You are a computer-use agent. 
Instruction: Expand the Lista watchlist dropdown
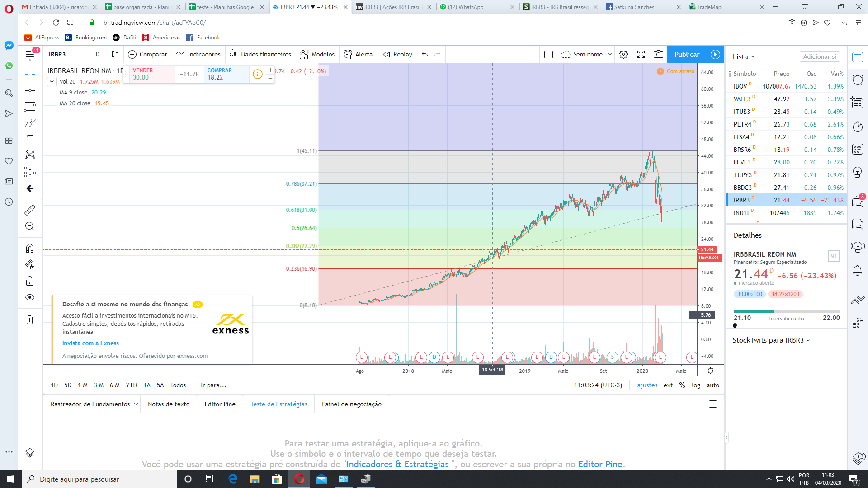pyautogui.click(x=744, y=56)
